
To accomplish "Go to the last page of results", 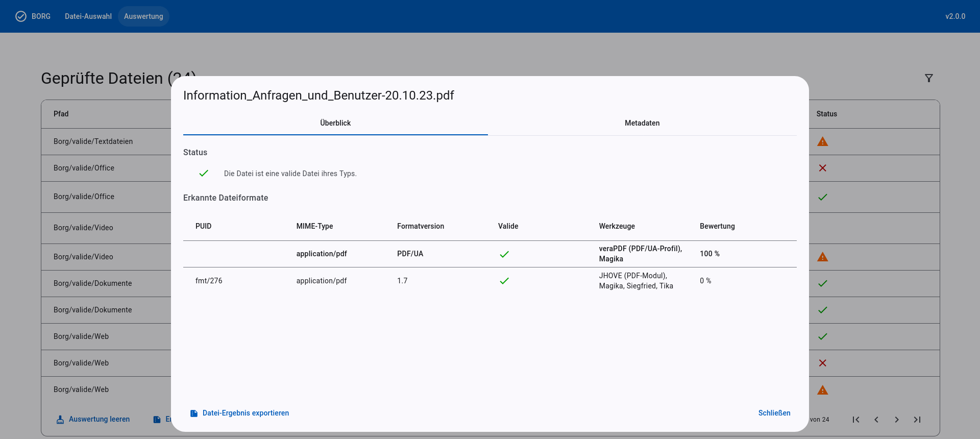I will 917,420.
